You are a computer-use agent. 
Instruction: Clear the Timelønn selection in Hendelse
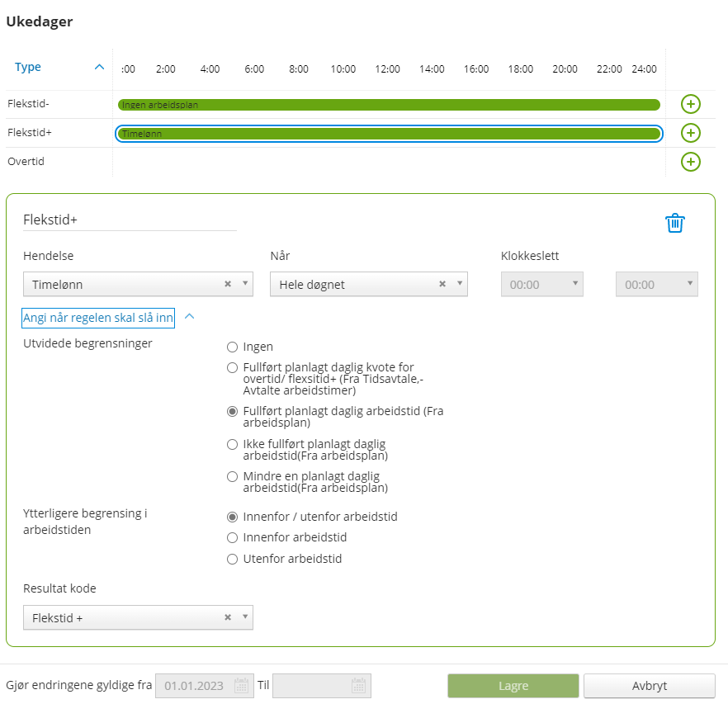click(x=228, y=285)
